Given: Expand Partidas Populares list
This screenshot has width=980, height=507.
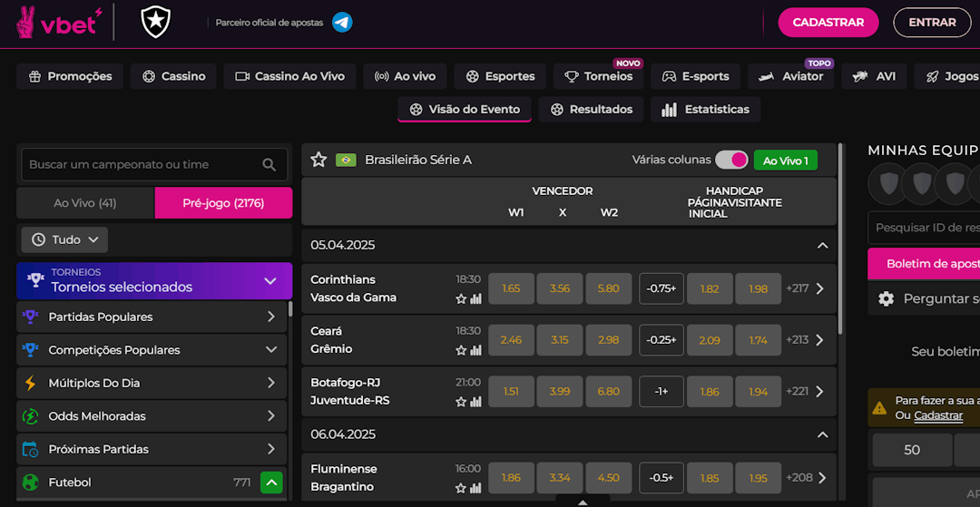Looking at the screenshot, I should point(271,317).
